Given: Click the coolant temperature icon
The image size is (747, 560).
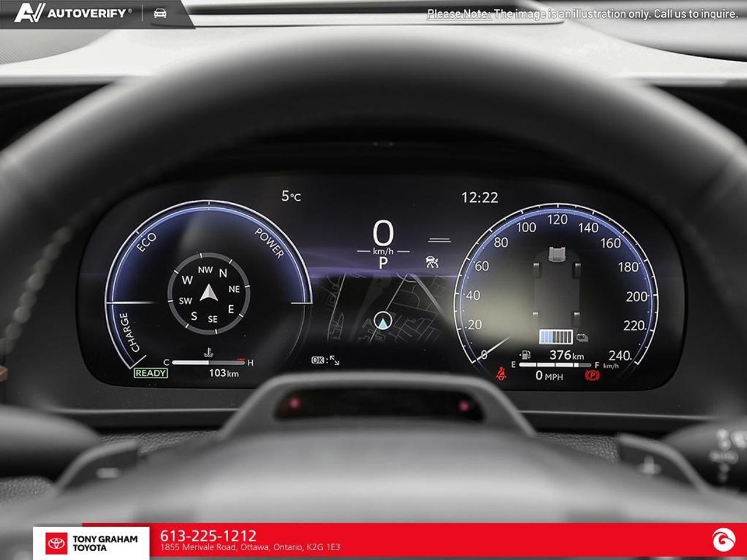Looking at the screenshot, I should (208, 353).
